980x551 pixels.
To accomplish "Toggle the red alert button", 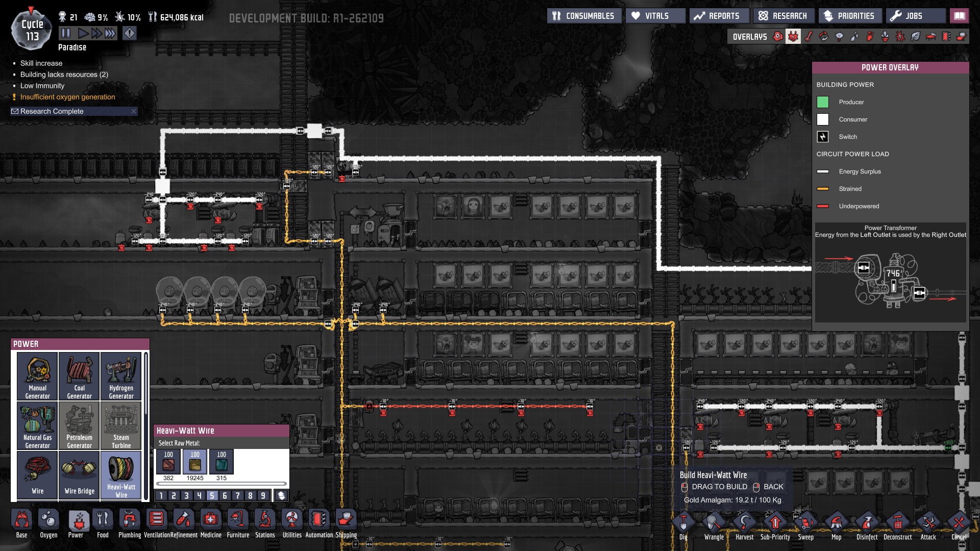I will tap(130, 34).
